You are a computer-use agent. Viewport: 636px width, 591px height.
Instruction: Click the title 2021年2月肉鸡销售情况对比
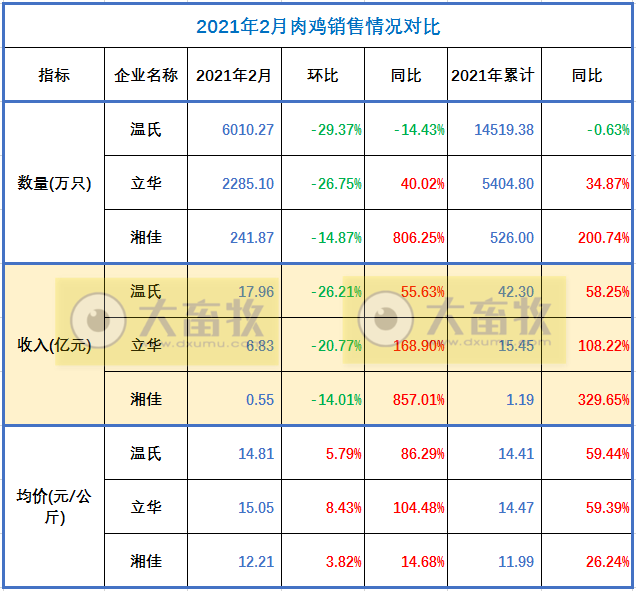point(318,26)
